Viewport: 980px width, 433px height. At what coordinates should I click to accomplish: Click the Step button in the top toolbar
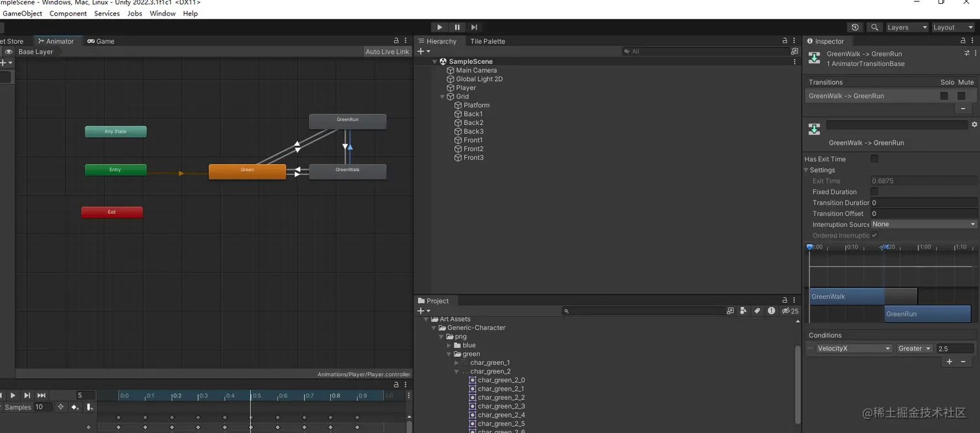pos(474,27)
